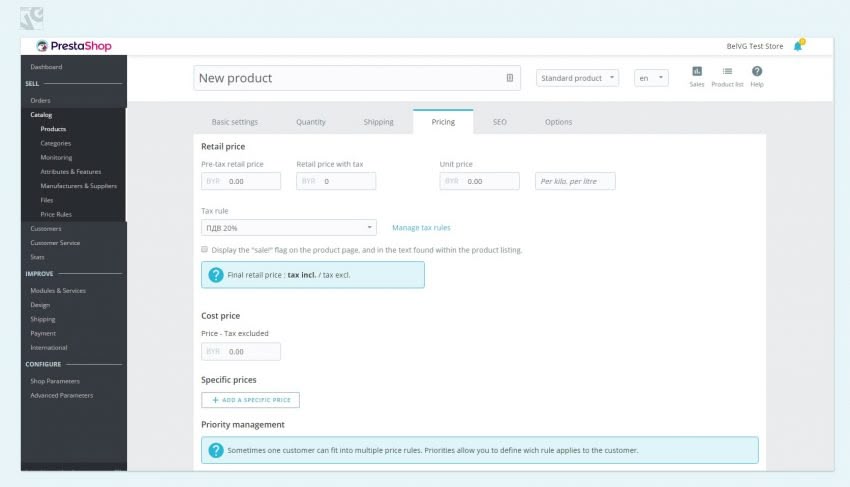Viewport: 850px width, 487px height.
Task: Open Shop Parameters in sidebar
Action: [x=55, y=381]
